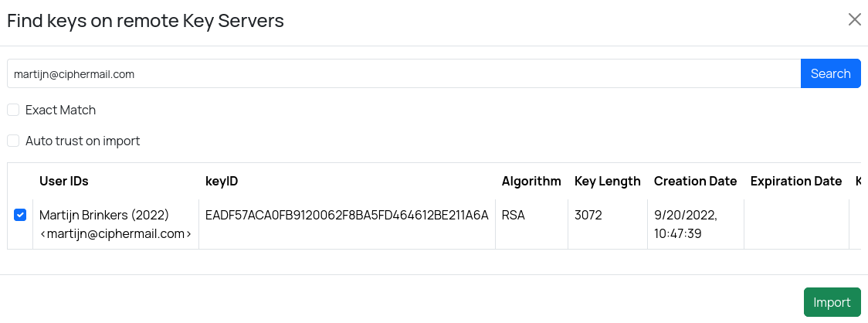
Task: Click the Expiration Date column header
Action: tap(795, 181)
